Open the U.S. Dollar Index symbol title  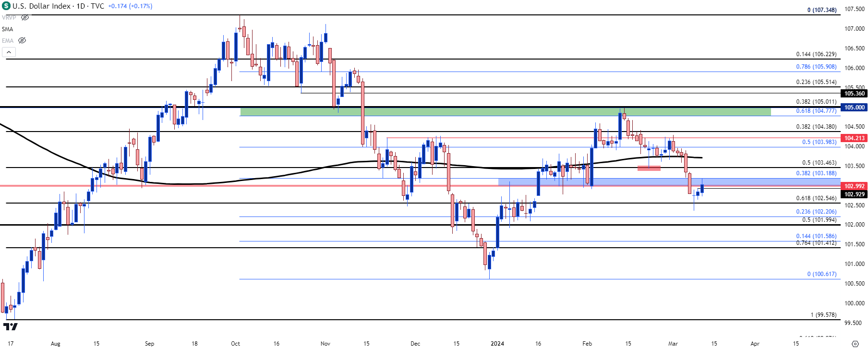tap(41, 6)
